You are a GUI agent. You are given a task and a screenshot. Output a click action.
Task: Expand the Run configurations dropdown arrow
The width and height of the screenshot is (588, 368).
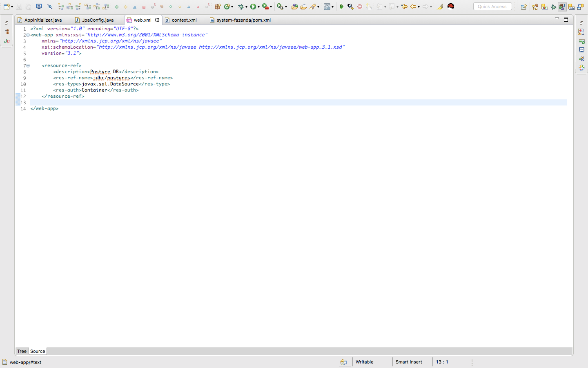pos(258,7)
